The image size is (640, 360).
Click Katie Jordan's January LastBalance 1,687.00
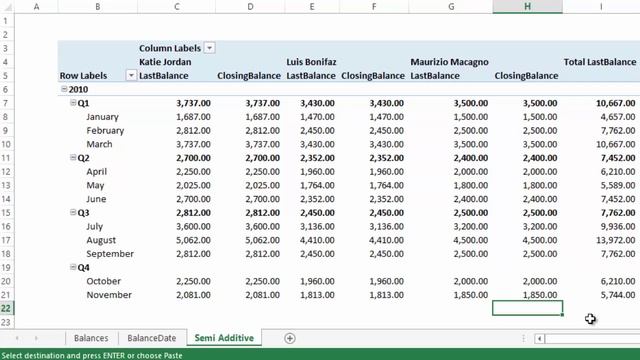tap(193, 117)
